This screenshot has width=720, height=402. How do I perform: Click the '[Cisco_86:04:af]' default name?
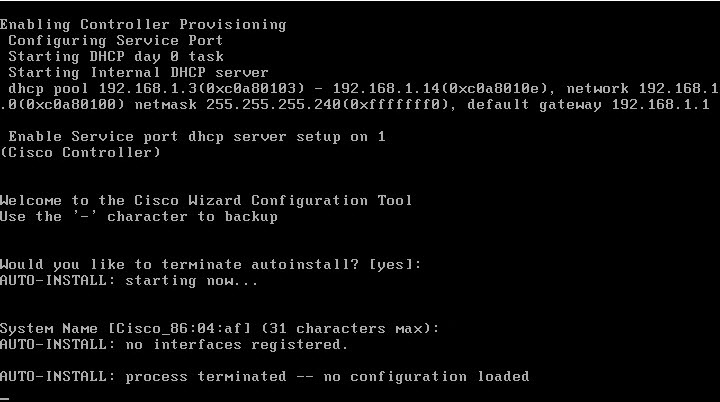pos(180,329)
